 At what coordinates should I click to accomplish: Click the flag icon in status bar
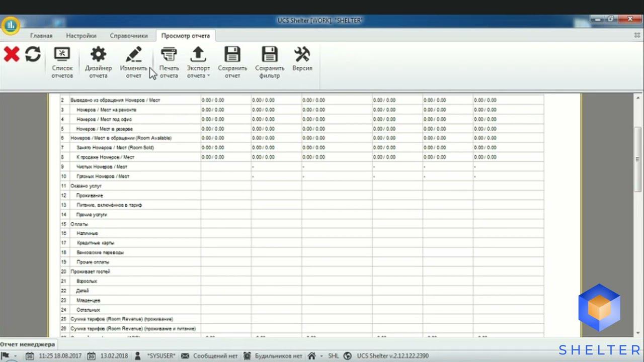6,355
